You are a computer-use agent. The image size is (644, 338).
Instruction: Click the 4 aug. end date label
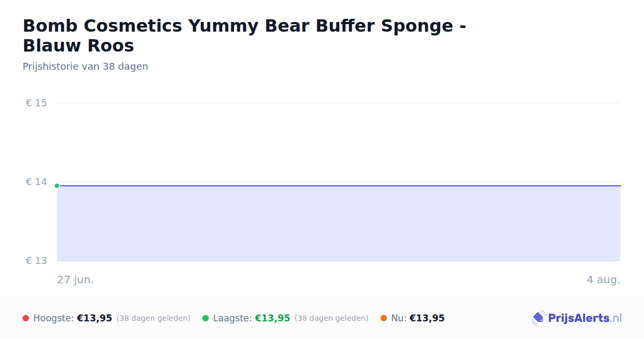(603, 280)
